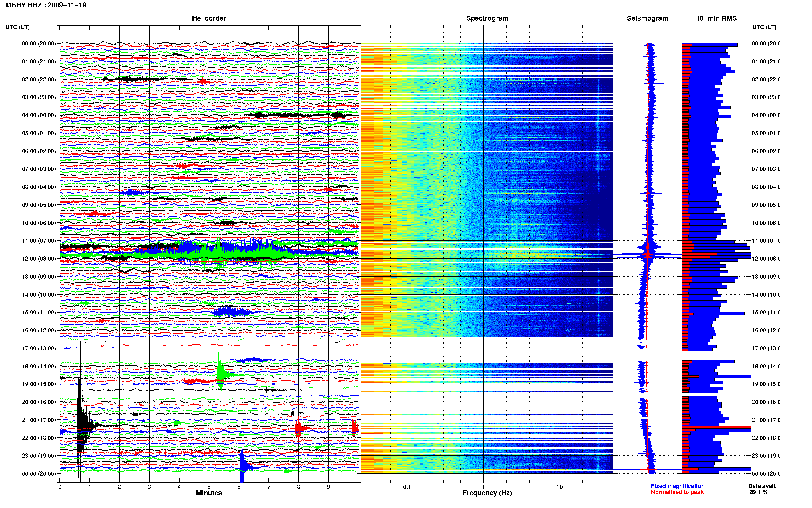Click left-axis label 23:00 (19:00)

click(39, 456)
